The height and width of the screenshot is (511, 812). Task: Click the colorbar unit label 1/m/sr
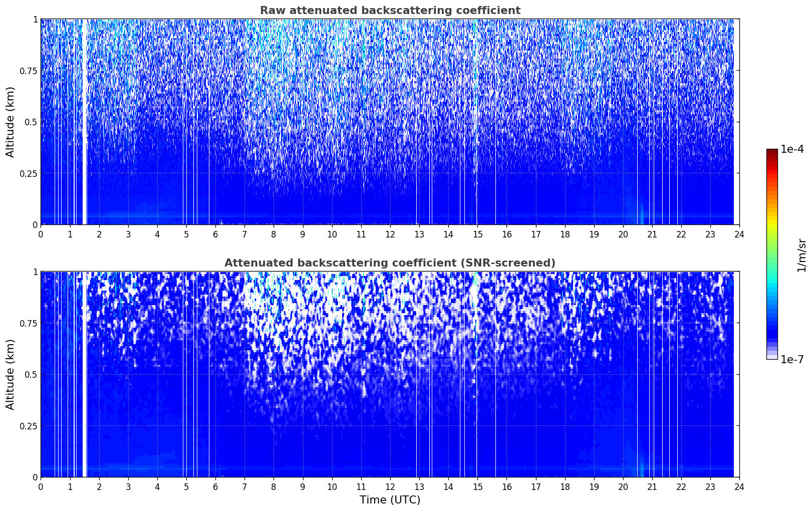point(801,254)
